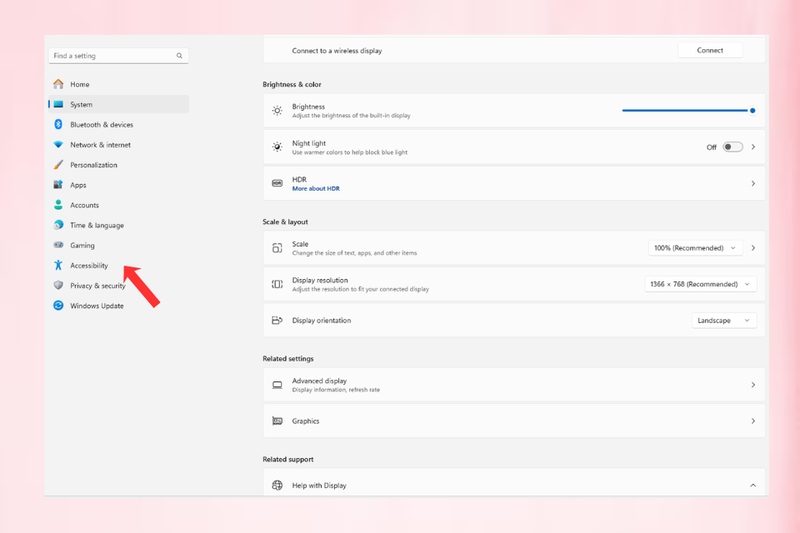
Task: Click the Bluetooth & devices icon
Action: (58, 124)
